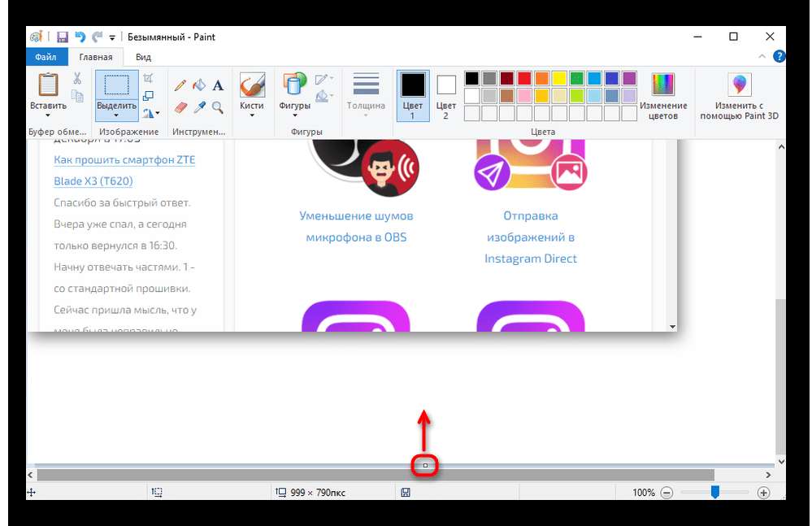The width and height of the screenshot is (812, 526).
Task: Click the Cut scissors icon
Action: [x=77, y=78]
